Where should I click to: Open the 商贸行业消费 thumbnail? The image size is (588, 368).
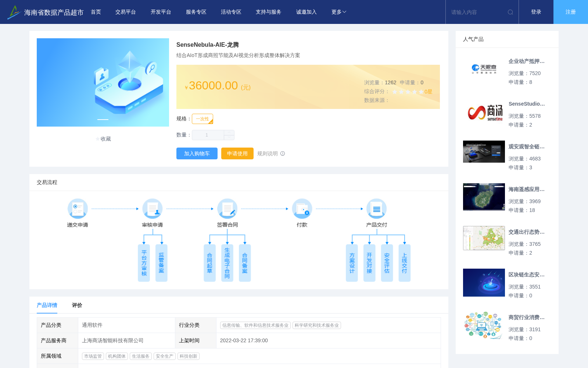tap(484, 325)
